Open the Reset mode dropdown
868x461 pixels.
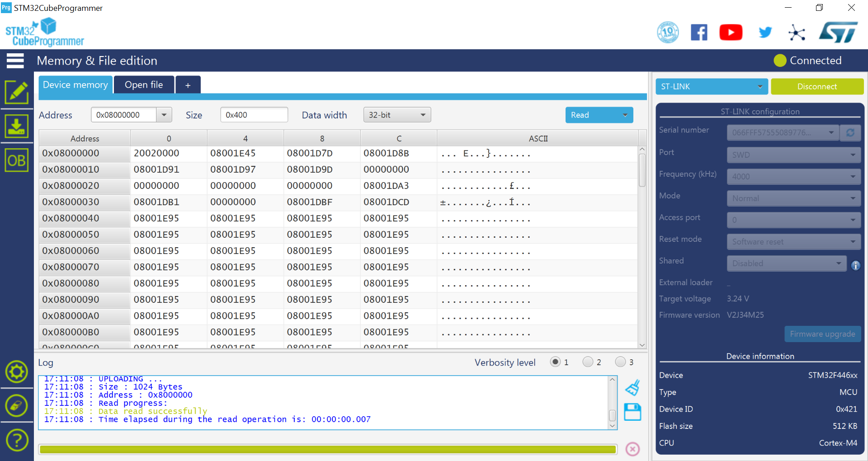pos(793,241)
